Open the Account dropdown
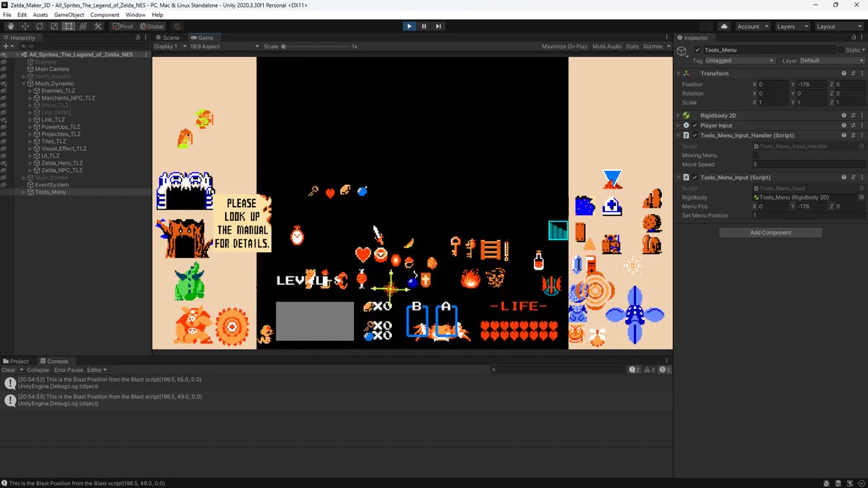868x488 pixels. pos(753,26)
